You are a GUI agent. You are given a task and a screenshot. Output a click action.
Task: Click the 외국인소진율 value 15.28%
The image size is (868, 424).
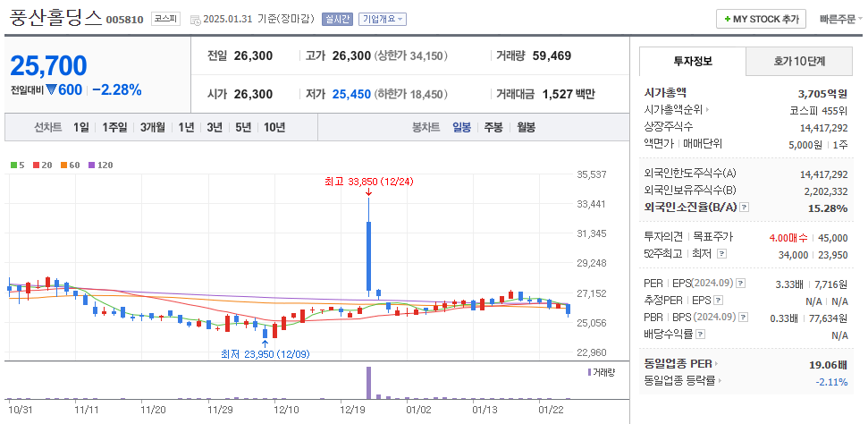(827, 208)
